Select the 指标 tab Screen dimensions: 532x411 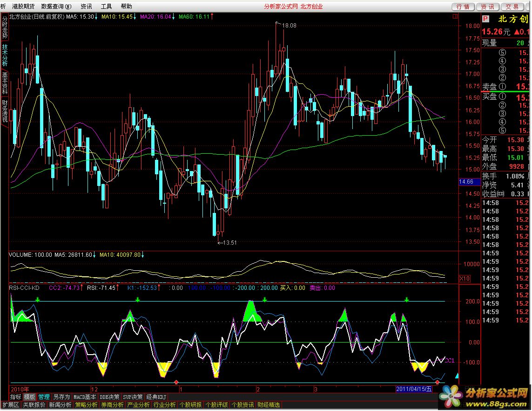(x=16, y=397)
